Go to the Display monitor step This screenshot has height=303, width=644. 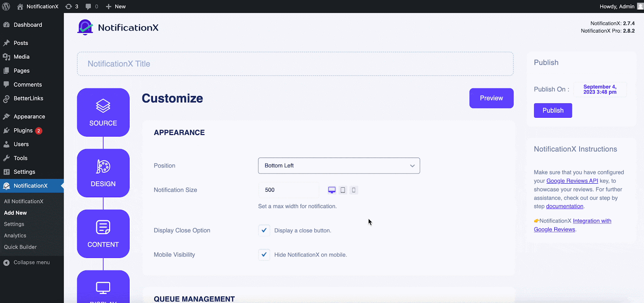(x=103, y=287)
